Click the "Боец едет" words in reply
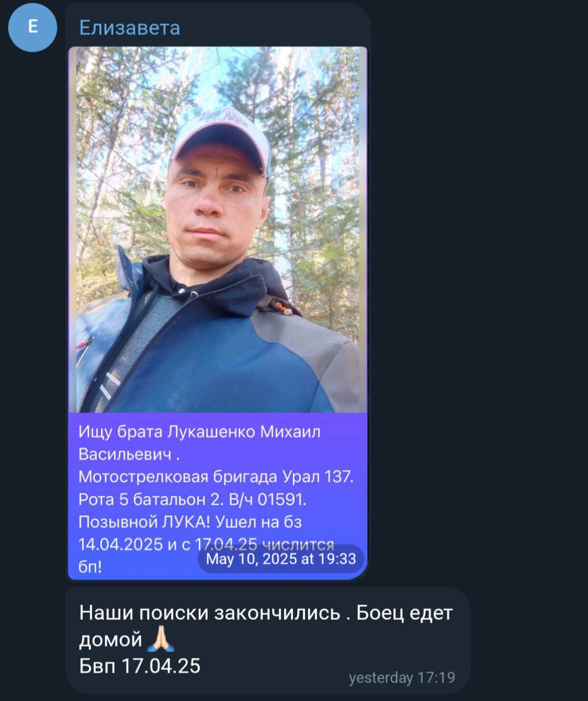The height and width of the screenshot is (701, 588). [405, 612]
